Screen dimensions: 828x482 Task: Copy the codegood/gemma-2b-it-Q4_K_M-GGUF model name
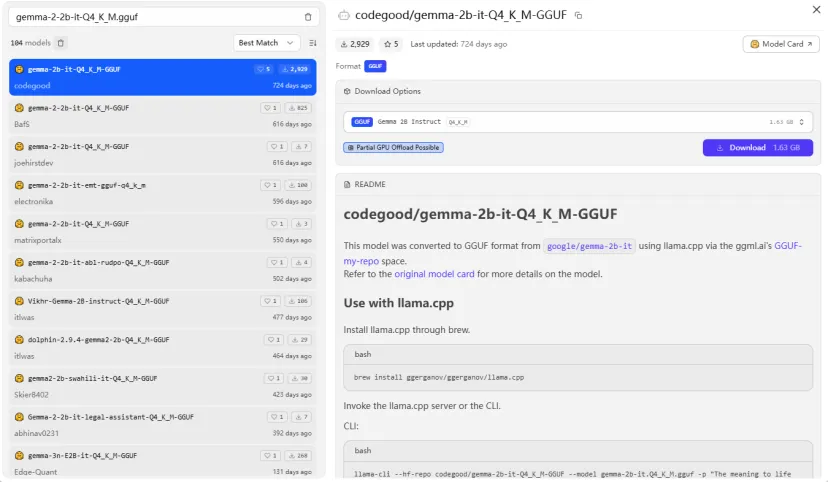579,15
